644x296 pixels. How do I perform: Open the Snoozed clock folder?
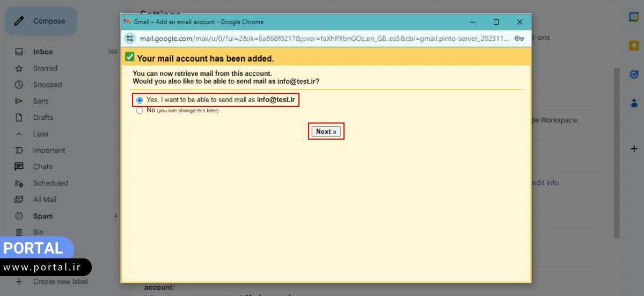click(x=47, y=85)
